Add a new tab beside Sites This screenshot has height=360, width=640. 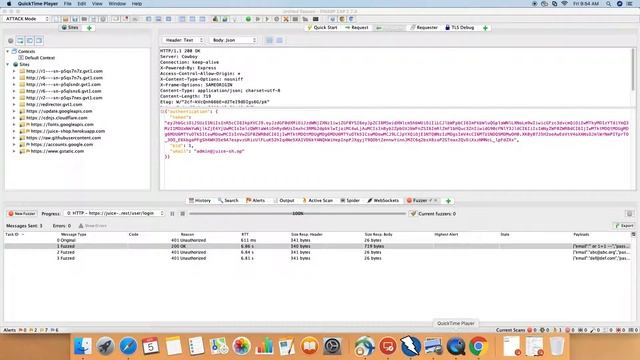(x=89, y=28)
